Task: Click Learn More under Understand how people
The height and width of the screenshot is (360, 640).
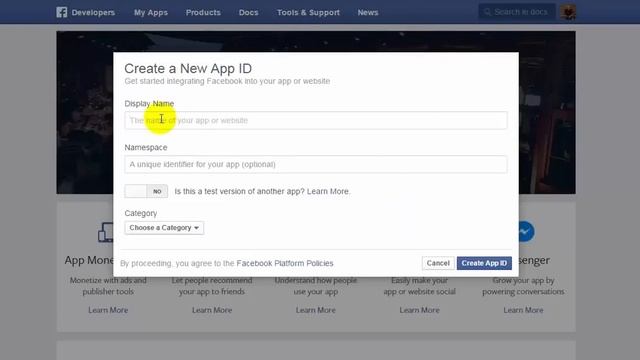Action: (316, 310)
